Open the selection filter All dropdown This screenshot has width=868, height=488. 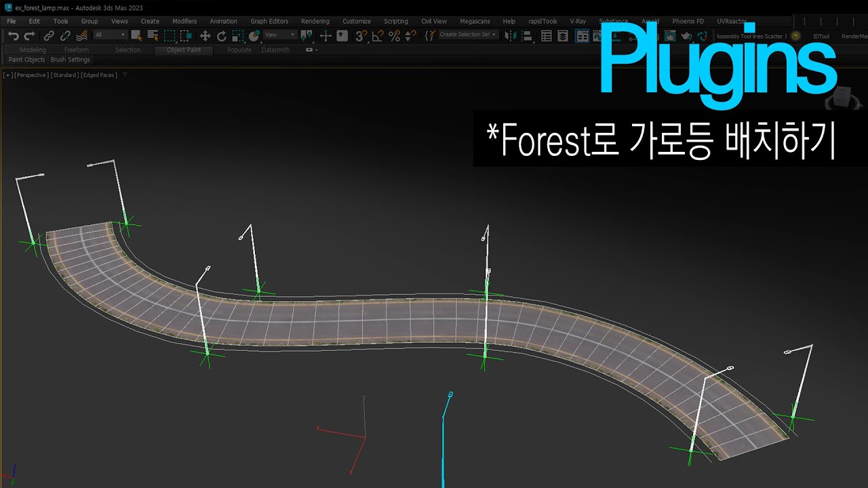click(110, 35)
